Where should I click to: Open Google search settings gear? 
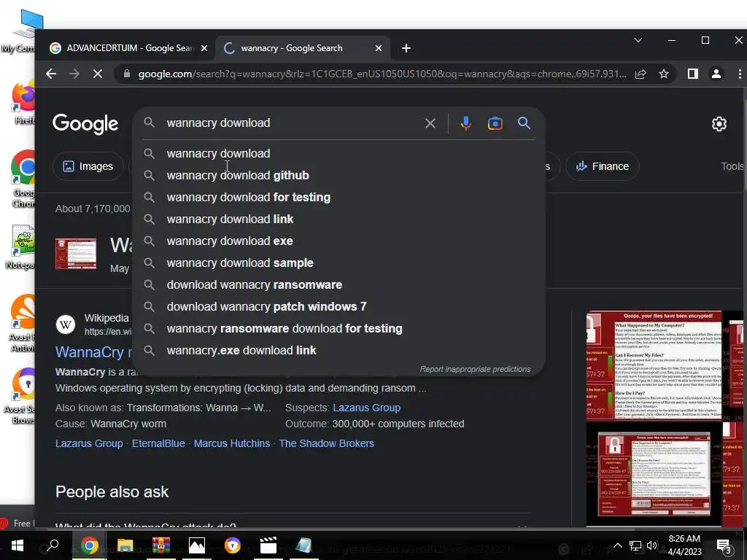click(719, 124)
